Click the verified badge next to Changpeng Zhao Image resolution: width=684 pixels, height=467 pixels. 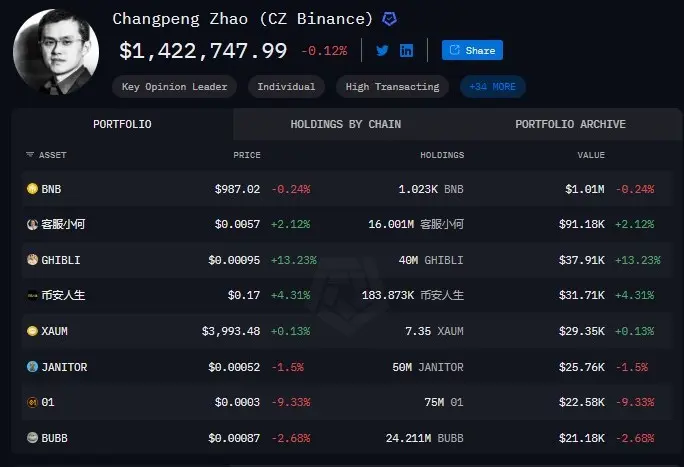(389, 19)
